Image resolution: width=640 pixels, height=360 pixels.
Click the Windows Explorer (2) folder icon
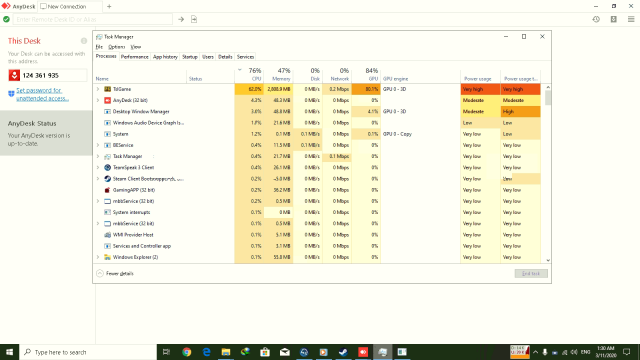(107, 257)
